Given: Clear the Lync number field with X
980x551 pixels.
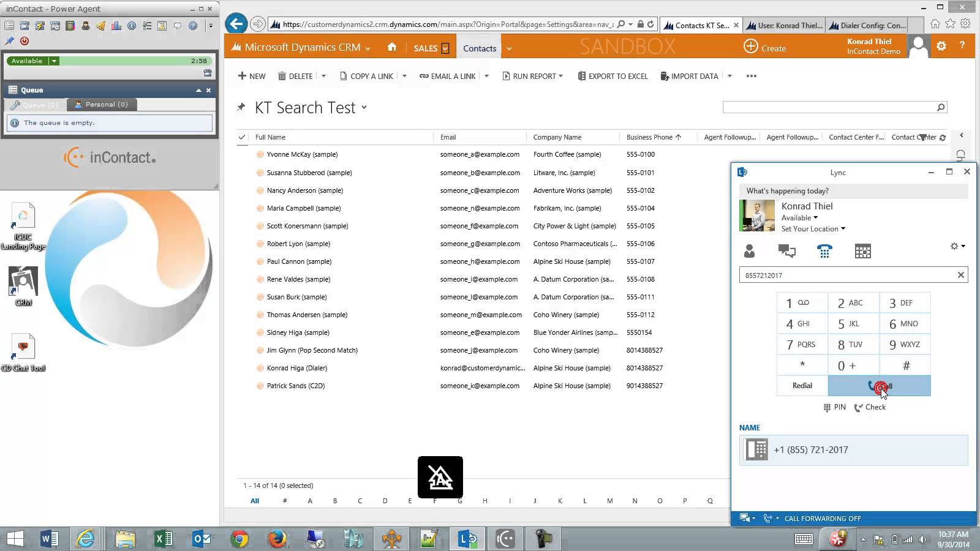Looking at the screenshot, I should [960, 275].
